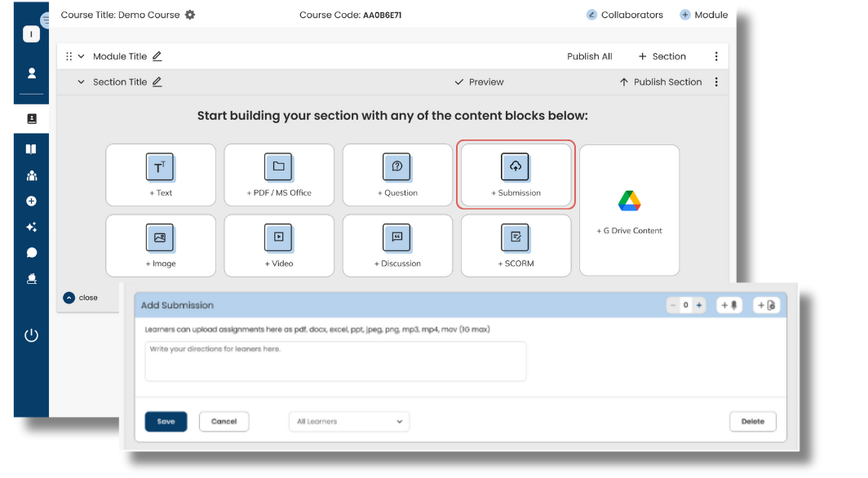Open the teacher-desk icon in sidebar
The width and height of the screenshot is (868, 478).
[x=32, y=279]
